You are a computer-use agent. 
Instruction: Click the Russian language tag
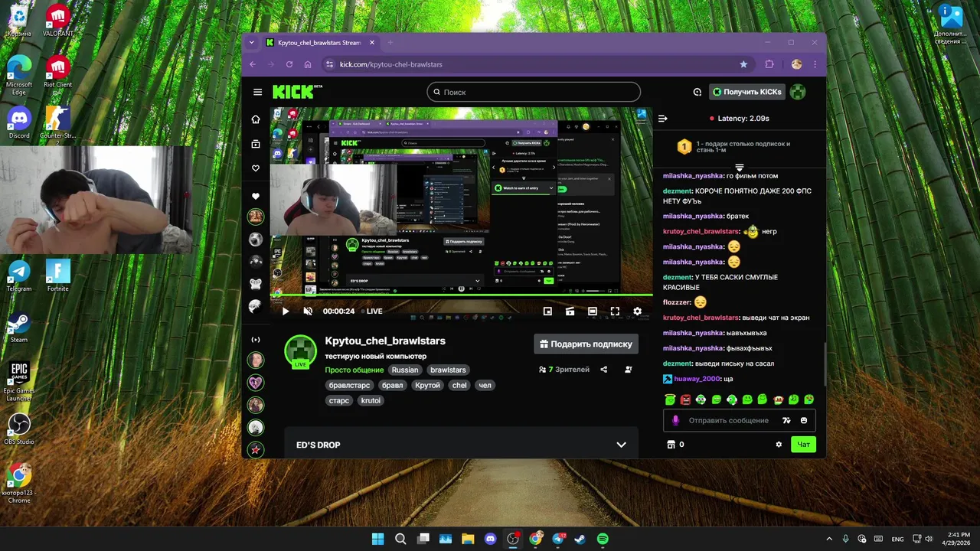click(x=405, y=370)
